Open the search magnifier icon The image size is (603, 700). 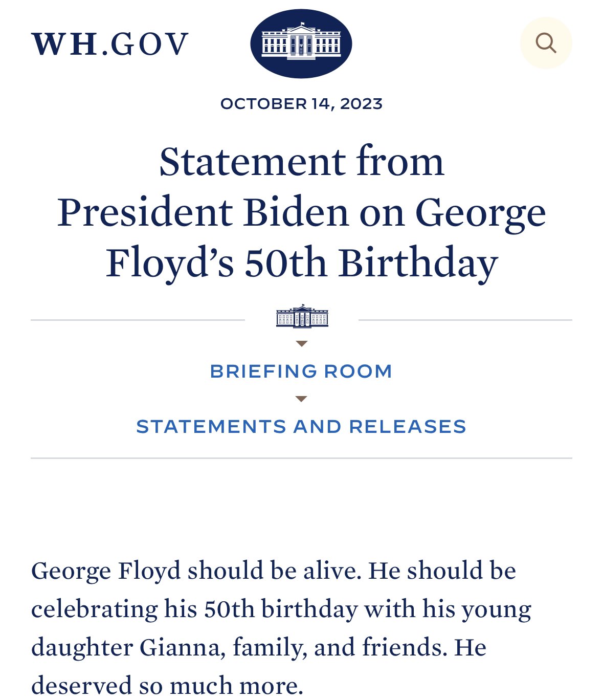[546, 43]
